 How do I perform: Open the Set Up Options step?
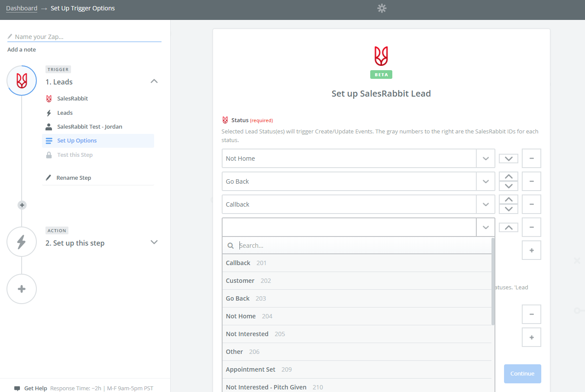98,141
